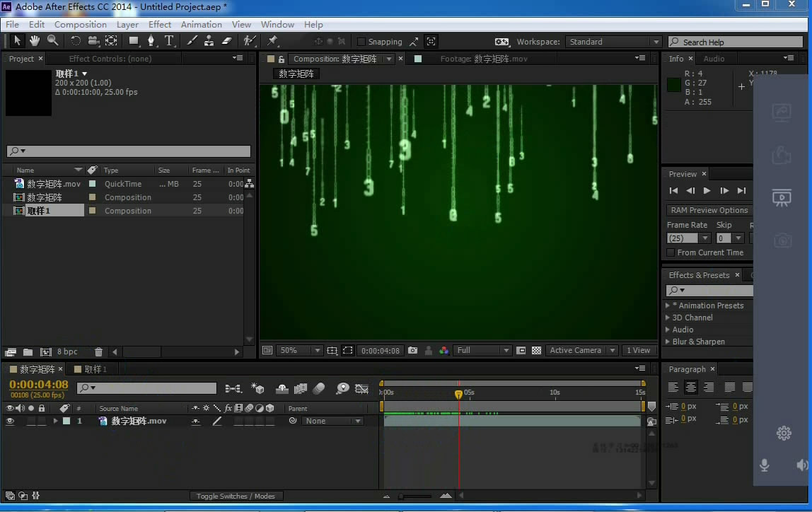Enable the Snapping checkbox
812x512 pixels.
pos(361,42)
